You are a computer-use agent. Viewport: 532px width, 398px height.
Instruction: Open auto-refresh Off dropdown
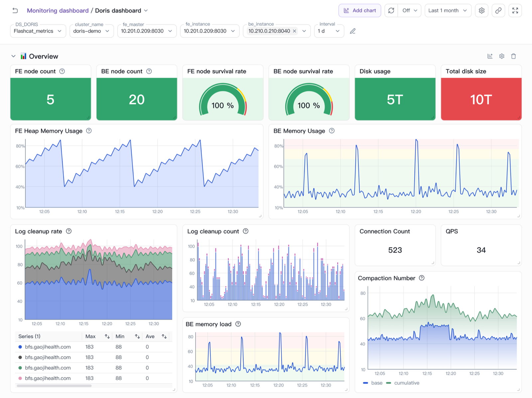(x=410, y=11)
